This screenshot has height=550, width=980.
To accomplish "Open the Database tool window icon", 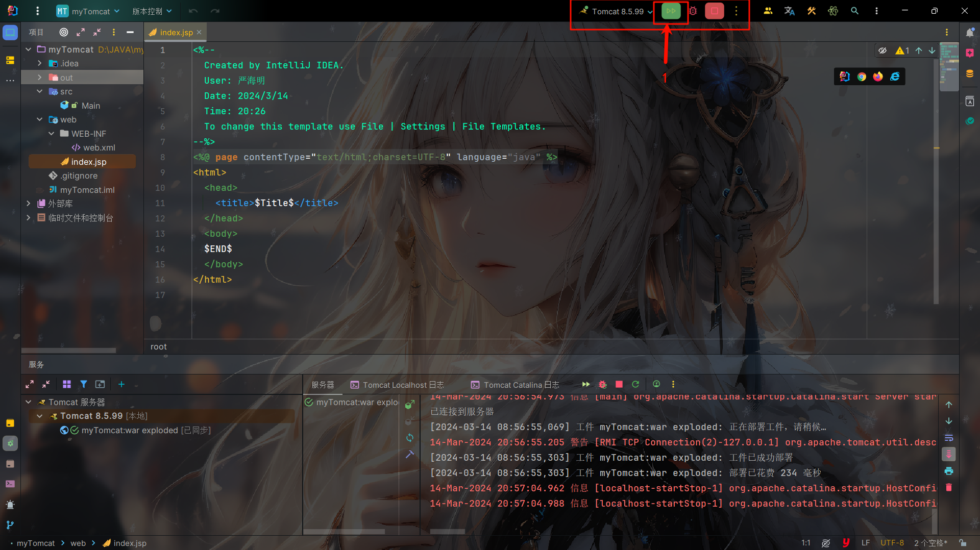I will click(x=970, y=73).
